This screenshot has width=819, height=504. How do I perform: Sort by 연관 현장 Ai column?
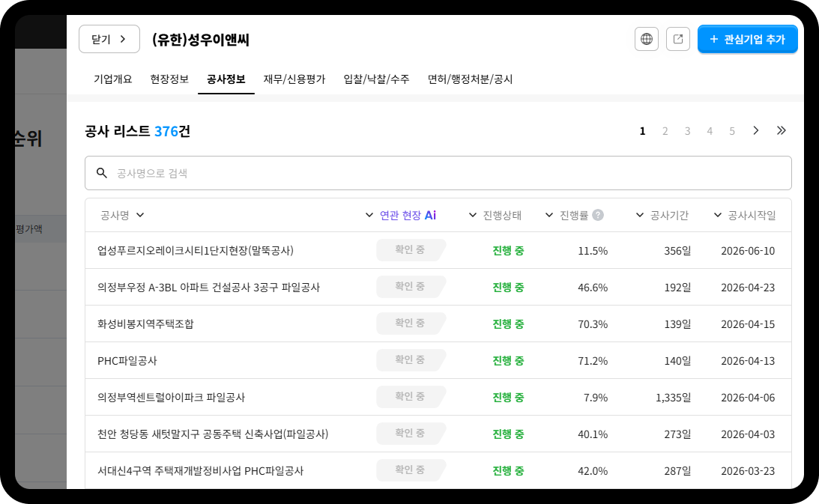pos(401,215)
